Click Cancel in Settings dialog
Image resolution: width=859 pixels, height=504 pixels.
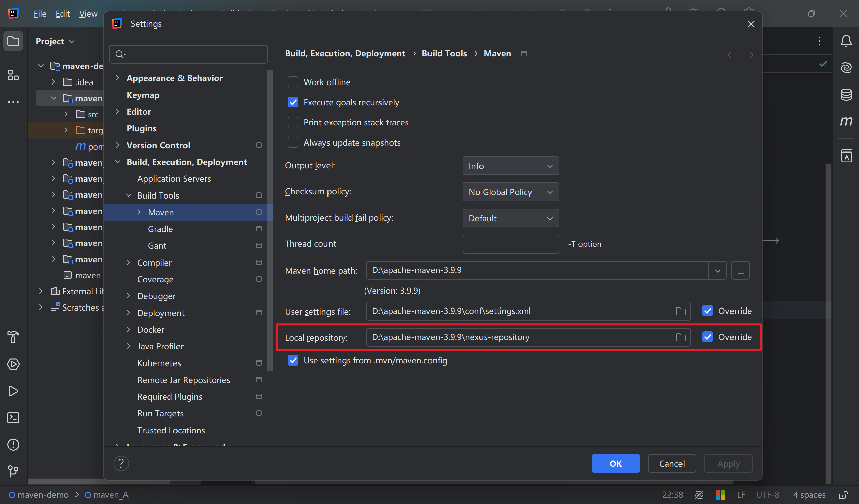pos(671,463)
